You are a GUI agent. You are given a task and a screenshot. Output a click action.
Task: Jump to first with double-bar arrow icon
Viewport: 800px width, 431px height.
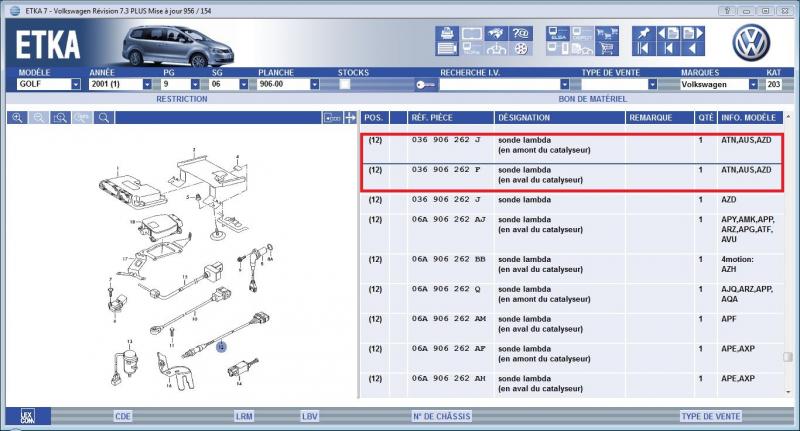coord(643,49)
